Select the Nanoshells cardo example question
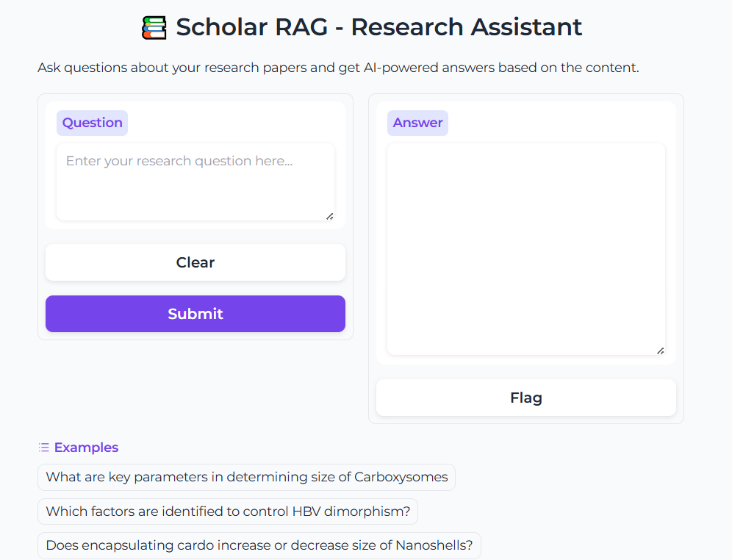732x560 pixels. coord(259,545)
